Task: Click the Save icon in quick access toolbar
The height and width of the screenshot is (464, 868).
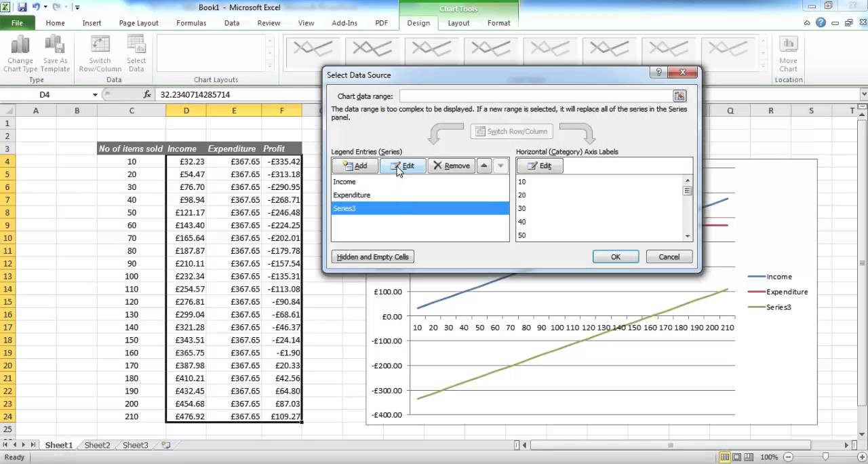Action: pyautogui.click(x=22, y=7)
